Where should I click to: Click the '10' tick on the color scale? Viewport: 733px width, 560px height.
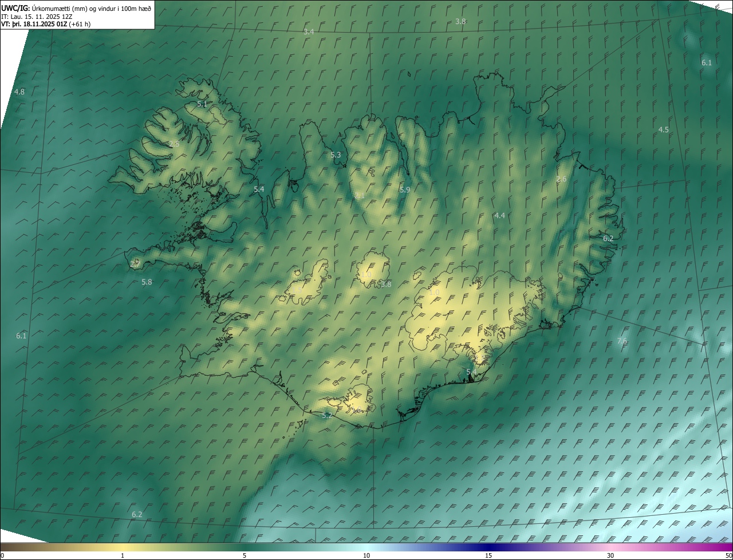coord(366,555)
